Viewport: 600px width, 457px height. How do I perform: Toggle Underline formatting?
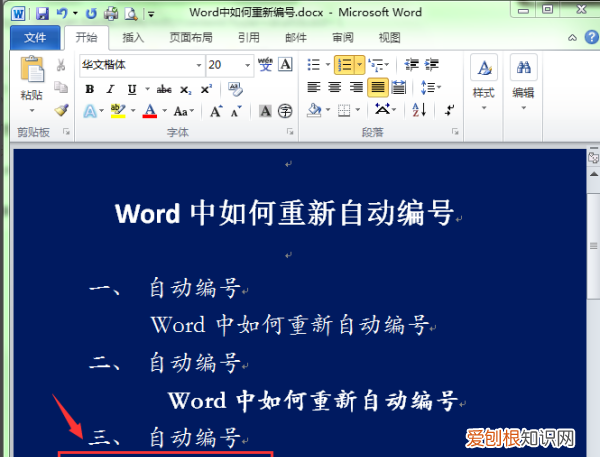click(x=132, y=89)
